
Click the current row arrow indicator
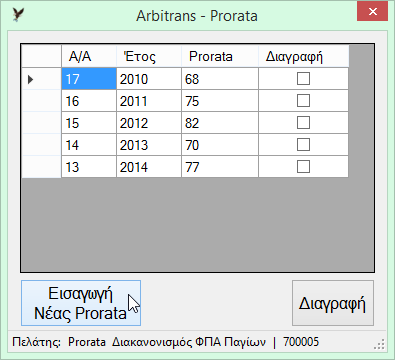(x=31, y=79)
